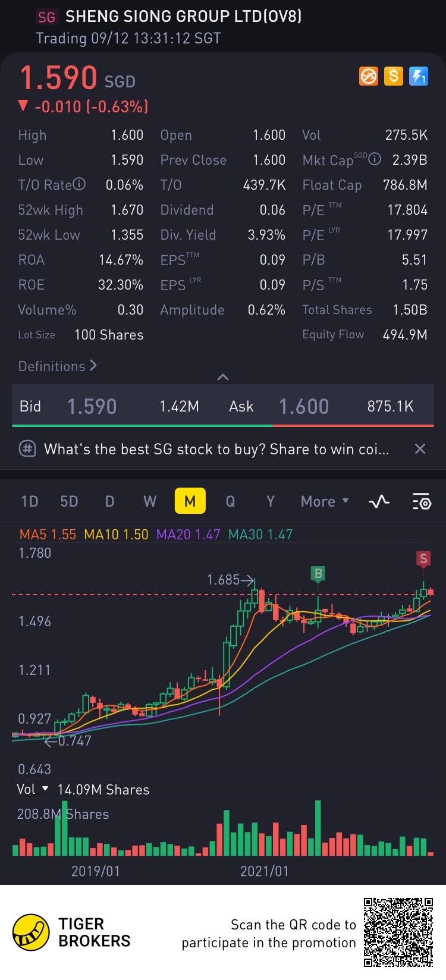Dismiss the SG stock promotion banner
This screenshot has width=446, height=980.
[x=420, y=449]
